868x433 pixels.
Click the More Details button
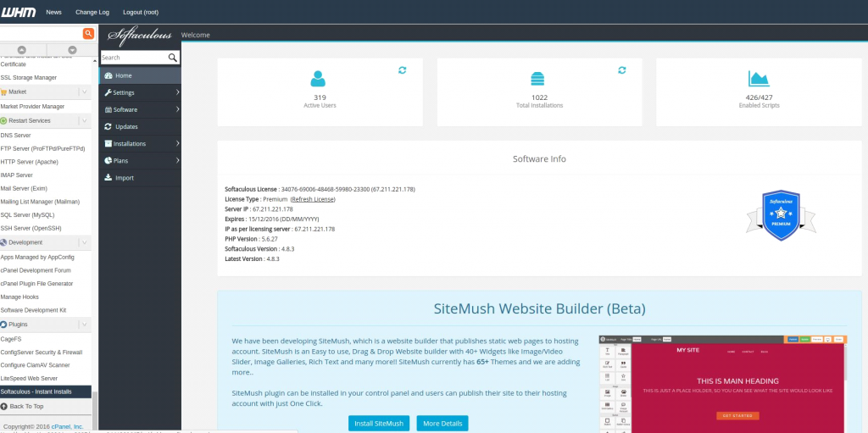click(442, 424)
